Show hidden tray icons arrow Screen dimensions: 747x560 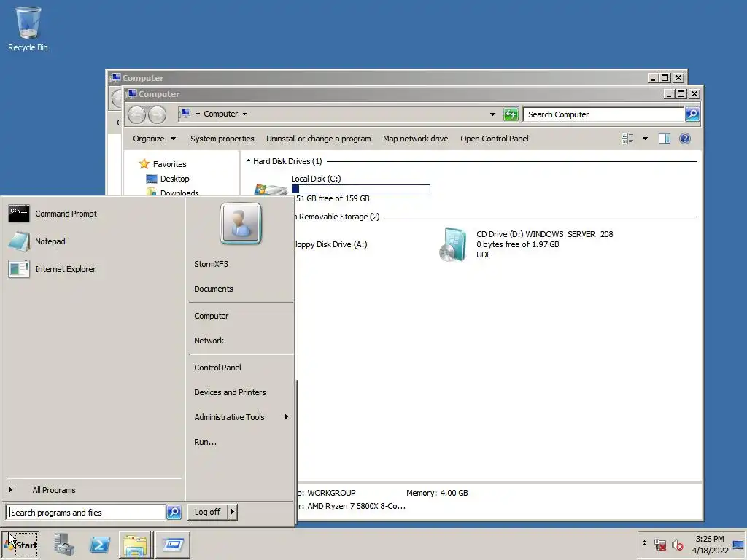coord(645,544)
